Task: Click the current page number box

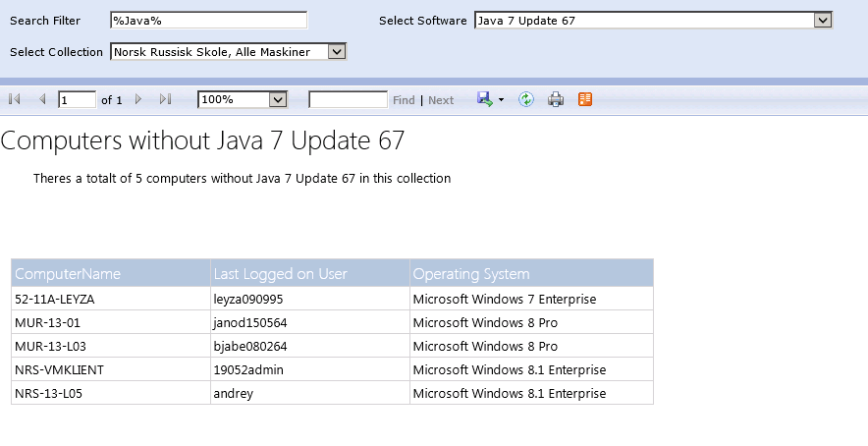Action: pos(77,100)
